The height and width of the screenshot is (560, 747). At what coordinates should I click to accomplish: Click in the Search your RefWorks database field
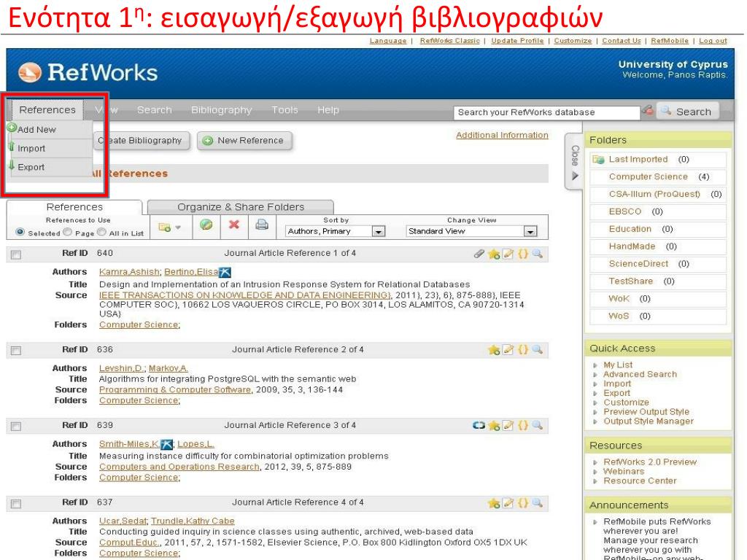coord(546,112)
